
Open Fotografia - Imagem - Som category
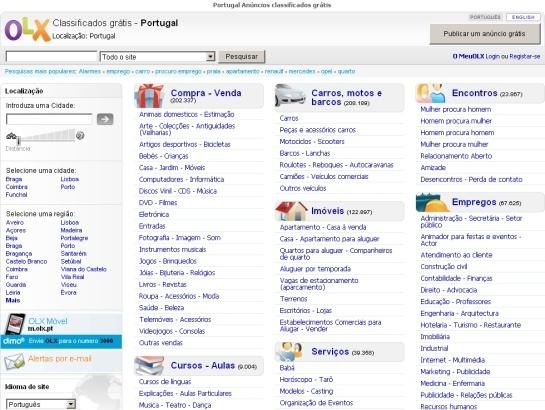click(x=180, y=238)
